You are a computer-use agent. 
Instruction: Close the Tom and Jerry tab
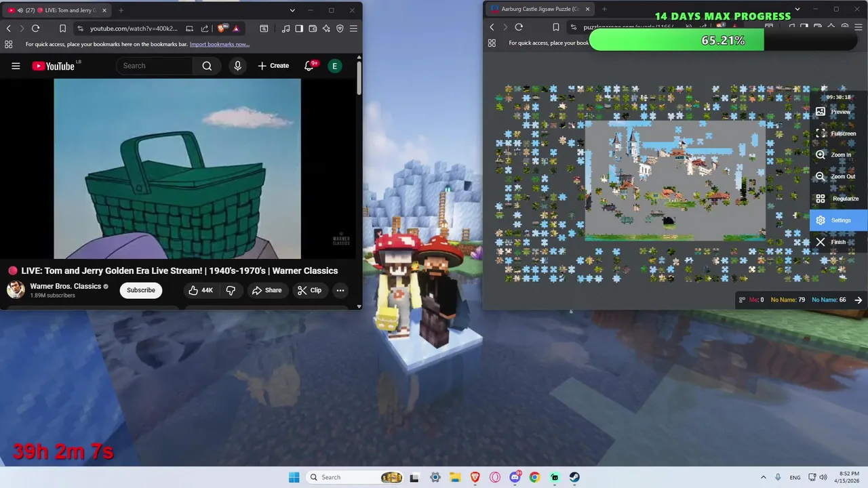tap(104, 10)
